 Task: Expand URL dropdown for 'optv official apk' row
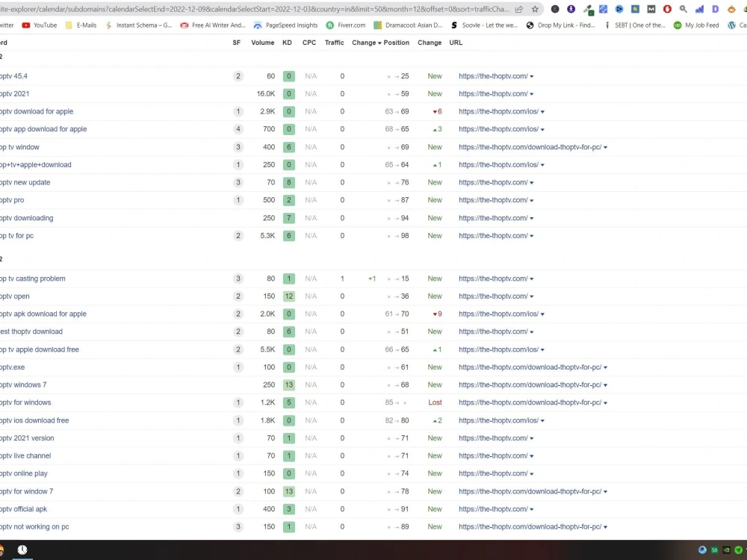[532, 509]
